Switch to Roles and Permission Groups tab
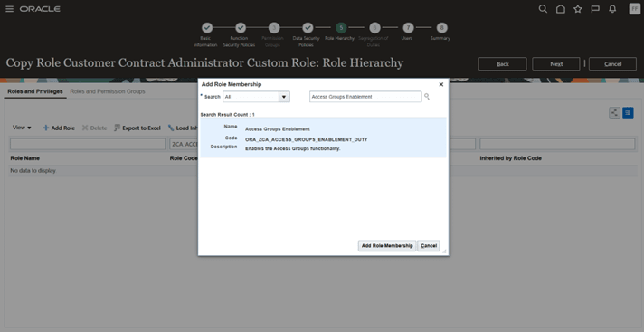 coord(108,91)
